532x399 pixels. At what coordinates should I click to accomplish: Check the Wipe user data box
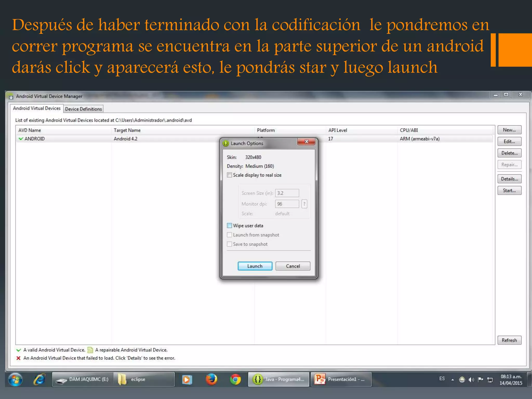[x=229, y=225]
